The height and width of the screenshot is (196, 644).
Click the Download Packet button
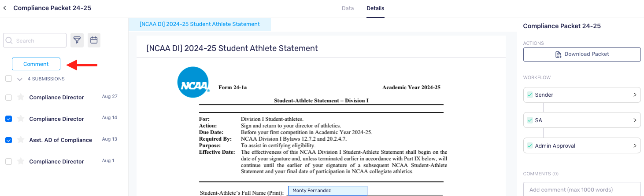point(582,54)
